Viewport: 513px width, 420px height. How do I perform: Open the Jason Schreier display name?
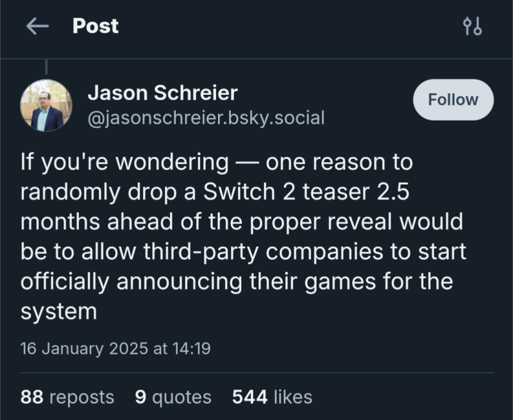[x=162, y=94]
